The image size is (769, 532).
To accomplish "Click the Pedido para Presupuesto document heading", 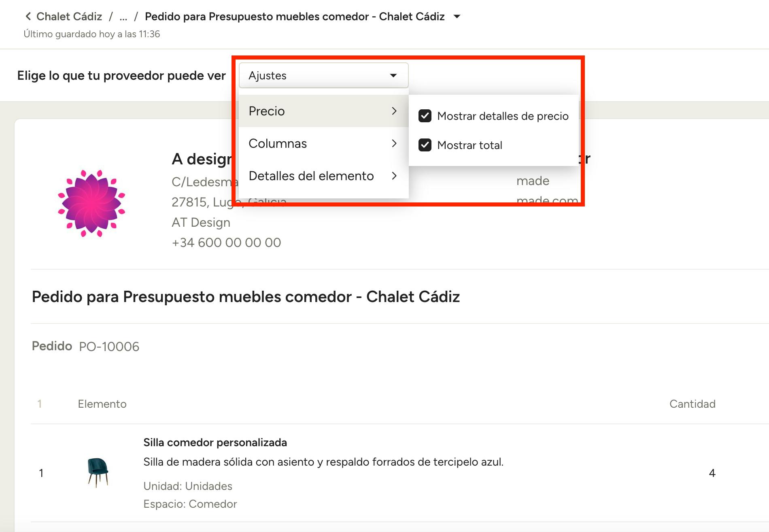I will tap(246, 297).
